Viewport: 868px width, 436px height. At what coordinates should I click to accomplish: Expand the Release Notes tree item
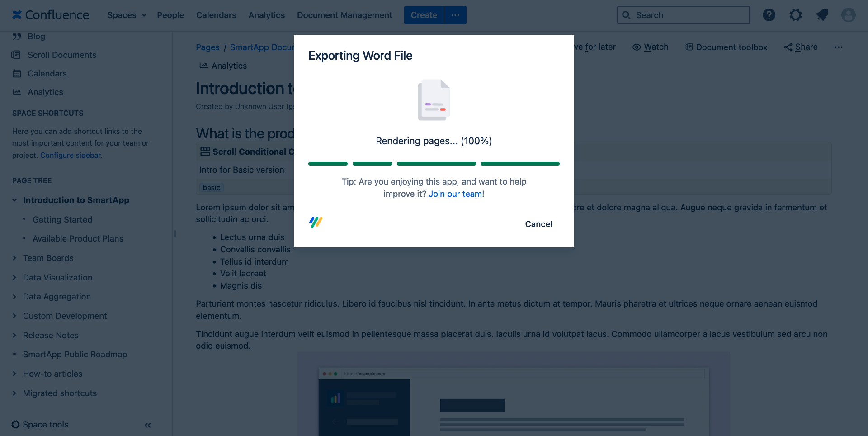(x=14, y=335)
